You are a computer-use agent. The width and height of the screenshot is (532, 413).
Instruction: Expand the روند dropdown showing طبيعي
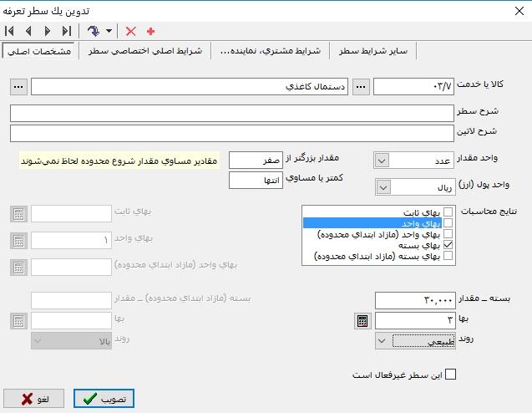coord(382,340)
